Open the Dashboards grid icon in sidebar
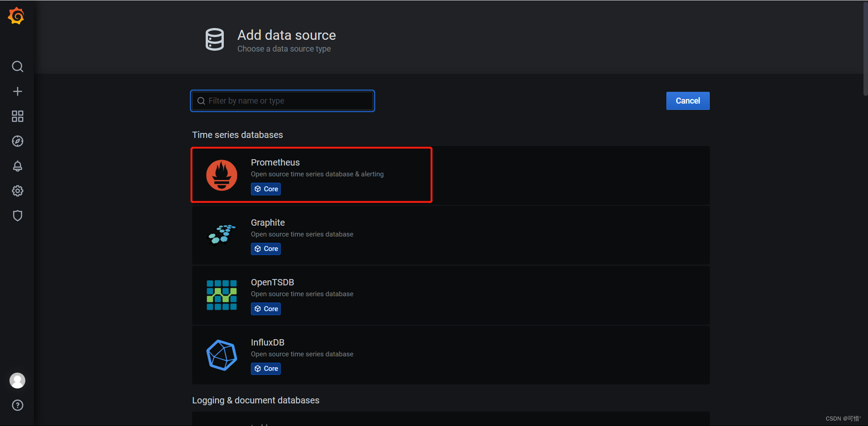Screen dimensions: 868x426 point(17,116)
